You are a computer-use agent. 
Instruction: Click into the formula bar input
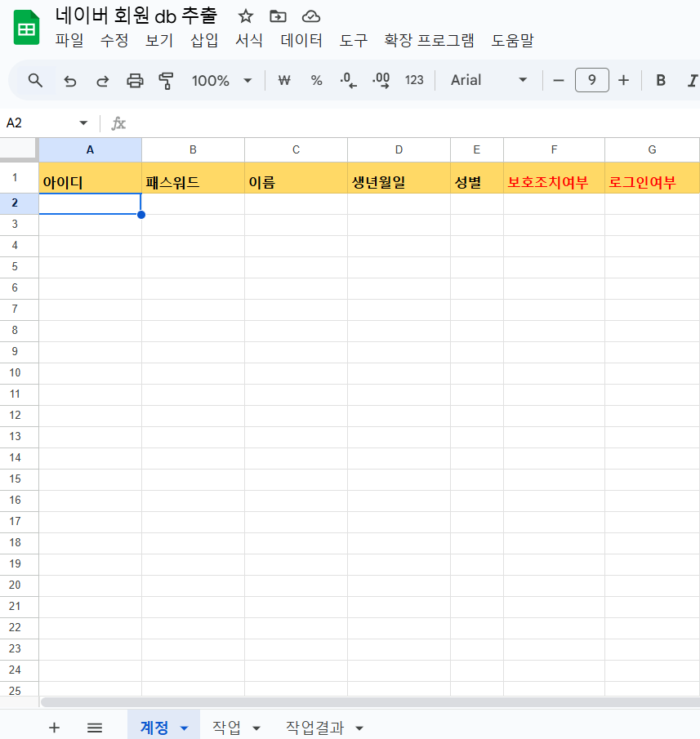[415, 123]
